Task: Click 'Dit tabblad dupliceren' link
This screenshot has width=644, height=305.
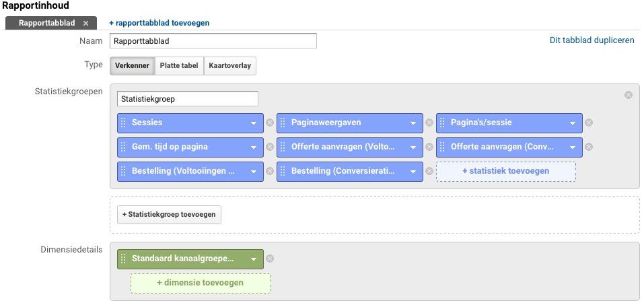Action: pyautogui.click(x=592, y=40)
